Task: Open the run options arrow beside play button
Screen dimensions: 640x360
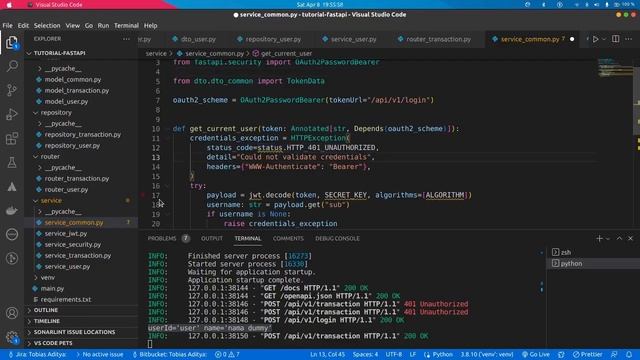Action: pyautogui.click(x=604, y=39)
